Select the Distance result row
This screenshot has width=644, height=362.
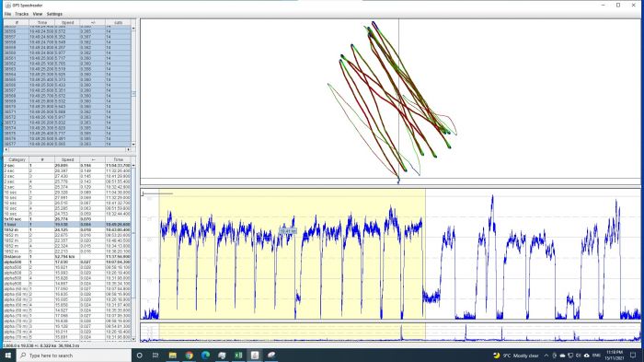pos(67,256)
